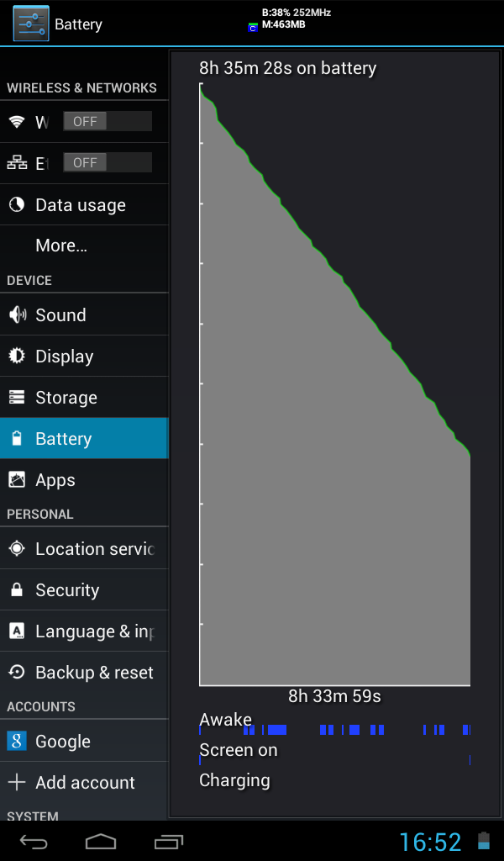
Task: Tap the Display brightness icon
Action: (17, 356)
